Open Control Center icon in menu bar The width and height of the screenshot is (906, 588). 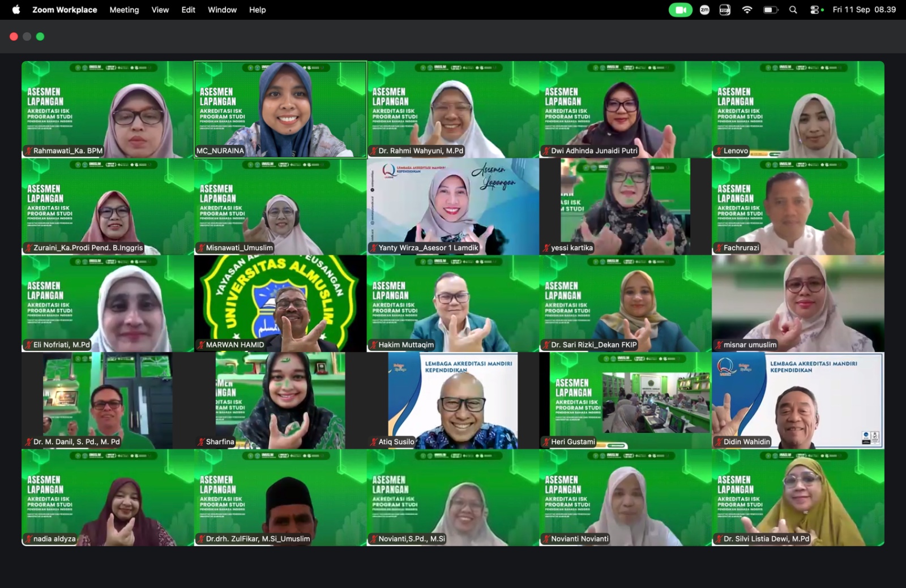tap(816, 10)
